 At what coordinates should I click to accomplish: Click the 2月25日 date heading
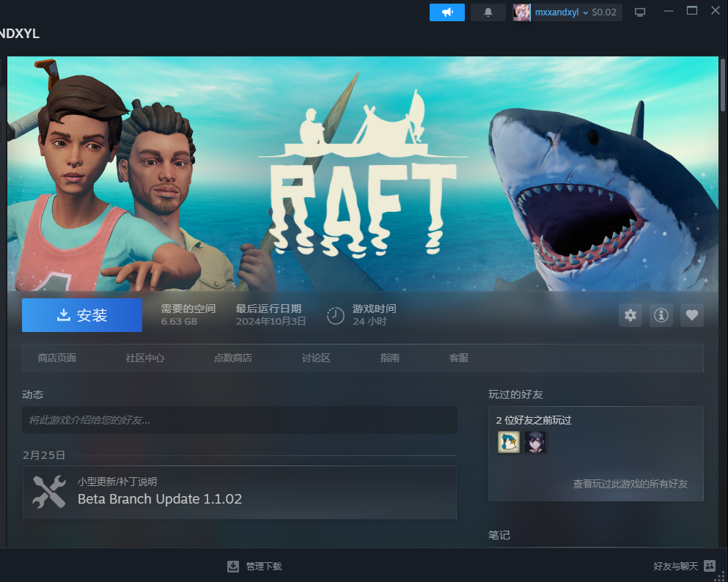pos(44,455)
